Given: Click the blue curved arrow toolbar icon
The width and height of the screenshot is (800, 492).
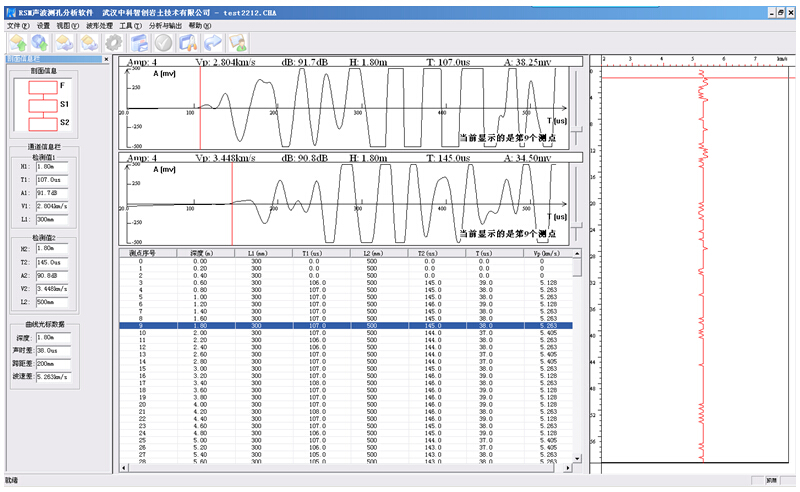Looking at the screenshot, I should [212, 43].
